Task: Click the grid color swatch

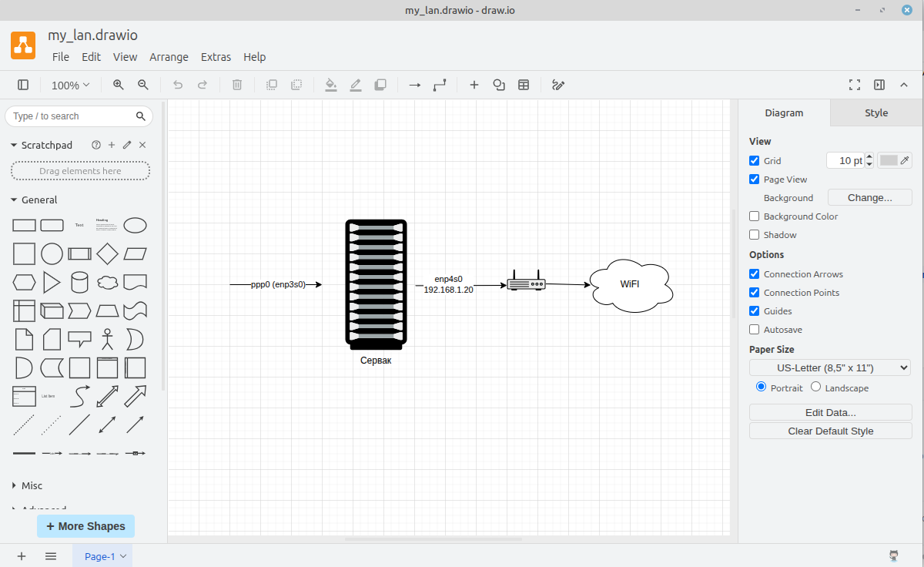Action: pos(889,160)
